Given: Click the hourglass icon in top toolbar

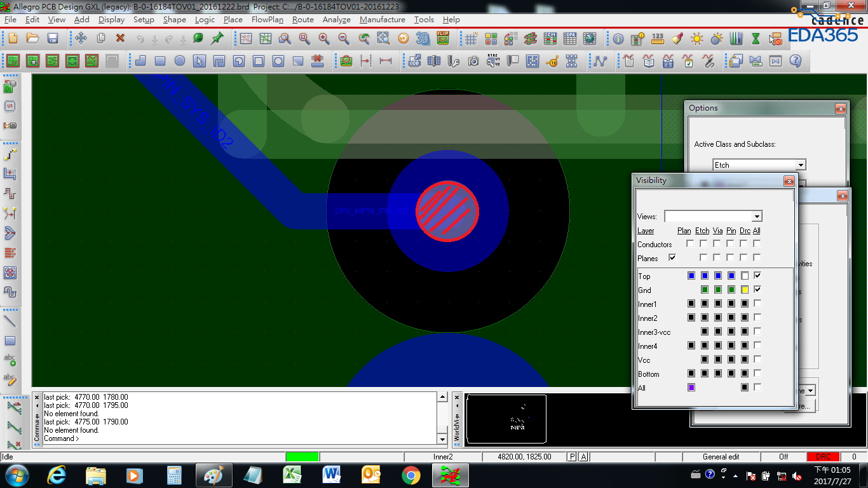Looking at the screenshot, I should coord(756,39).
